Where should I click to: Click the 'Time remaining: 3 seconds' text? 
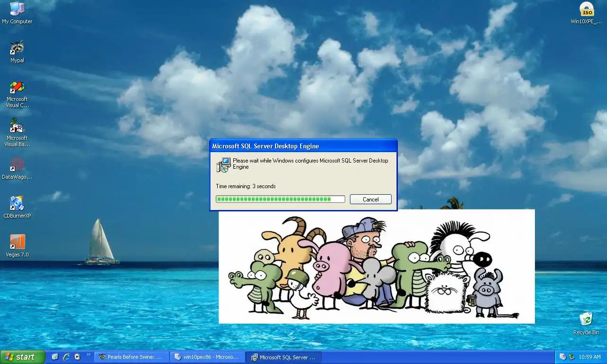pos(246,186)
